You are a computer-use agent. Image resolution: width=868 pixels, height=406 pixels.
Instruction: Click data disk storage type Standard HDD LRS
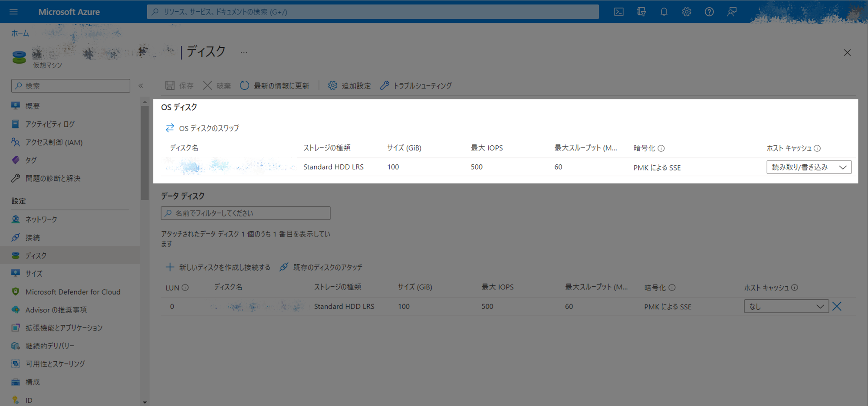coord(344,306)
